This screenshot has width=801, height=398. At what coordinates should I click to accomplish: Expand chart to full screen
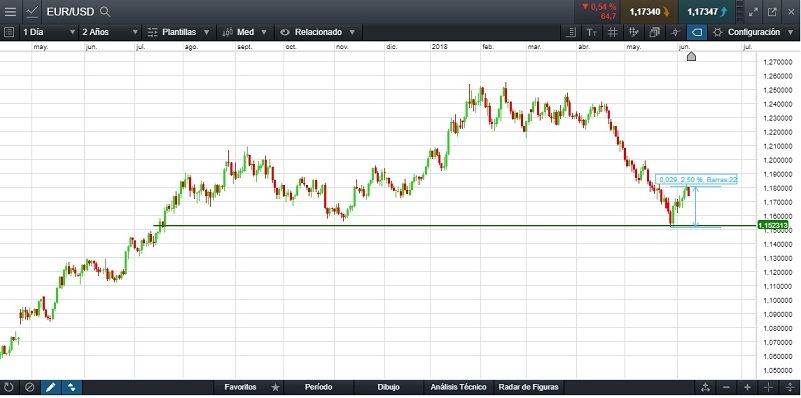(753, 11)
